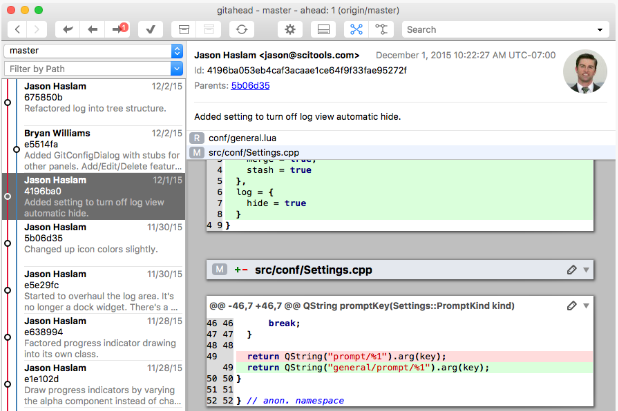Open the settings gear button
The width and height of the screenshot is (618, 411).
pos(290,29)
